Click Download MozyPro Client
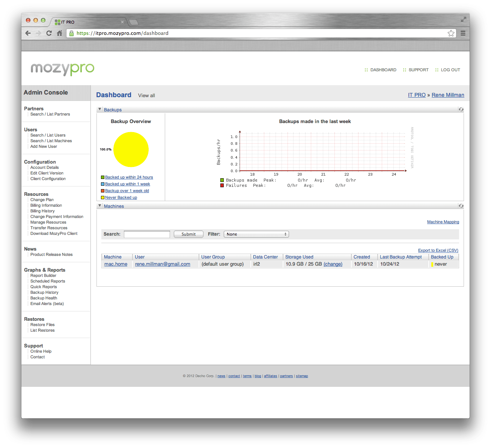The width and height of the screenshot is (491, 448). tap(54, 233)
